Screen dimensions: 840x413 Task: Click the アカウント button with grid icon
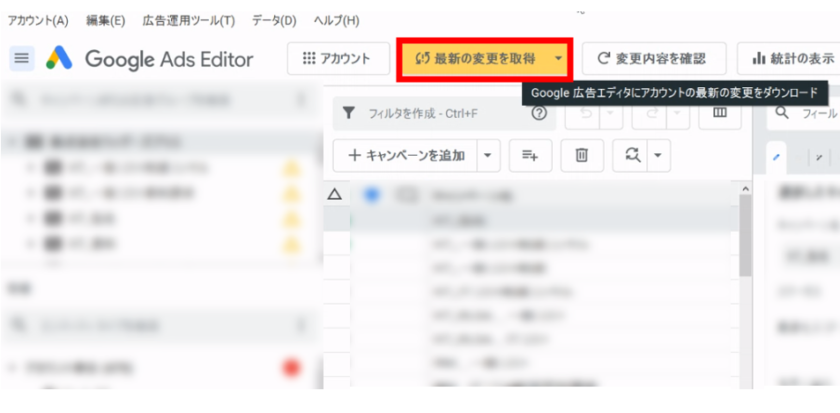click(337, 59)
